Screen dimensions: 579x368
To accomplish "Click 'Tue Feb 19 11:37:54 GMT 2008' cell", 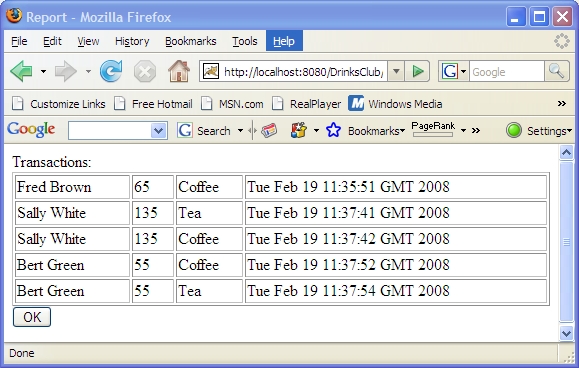I will 396,291.
